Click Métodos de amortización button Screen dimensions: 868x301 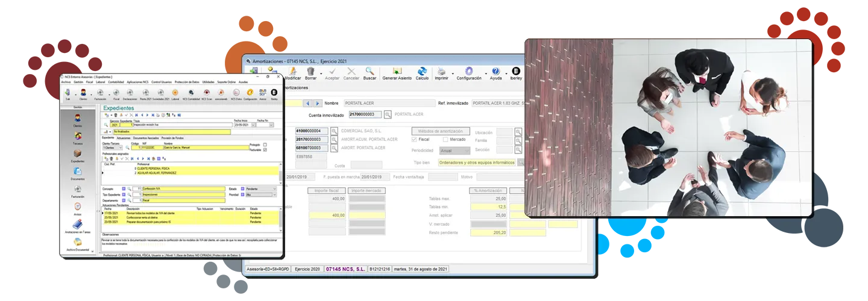click(x=441, y=131)
